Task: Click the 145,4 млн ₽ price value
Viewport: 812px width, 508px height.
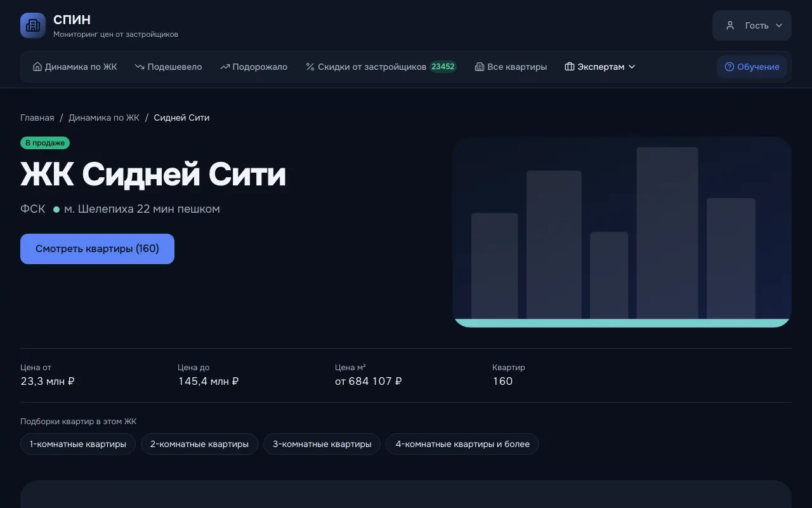Action: 208,381
